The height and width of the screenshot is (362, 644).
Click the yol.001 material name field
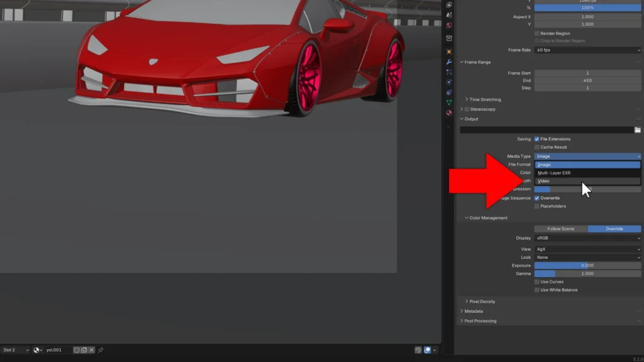click(x=57, y=350)
